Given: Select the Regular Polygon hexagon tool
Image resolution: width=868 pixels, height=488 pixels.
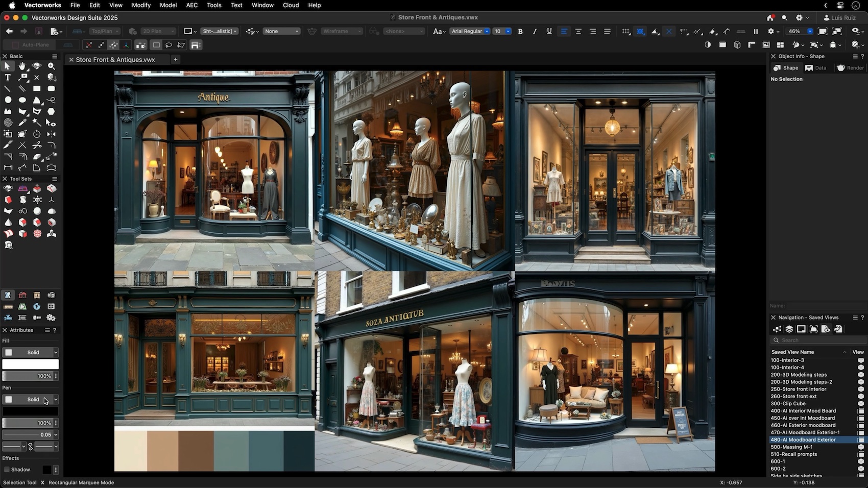Looking at the screenshot, I should [51, 111].
